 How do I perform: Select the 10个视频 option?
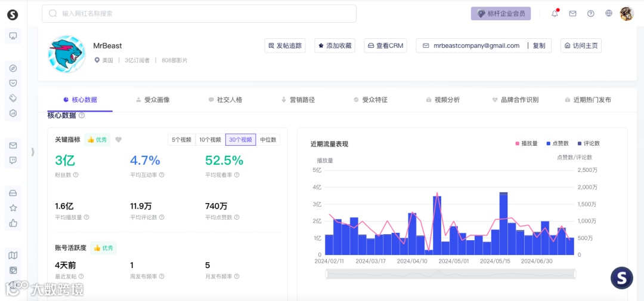210,140
